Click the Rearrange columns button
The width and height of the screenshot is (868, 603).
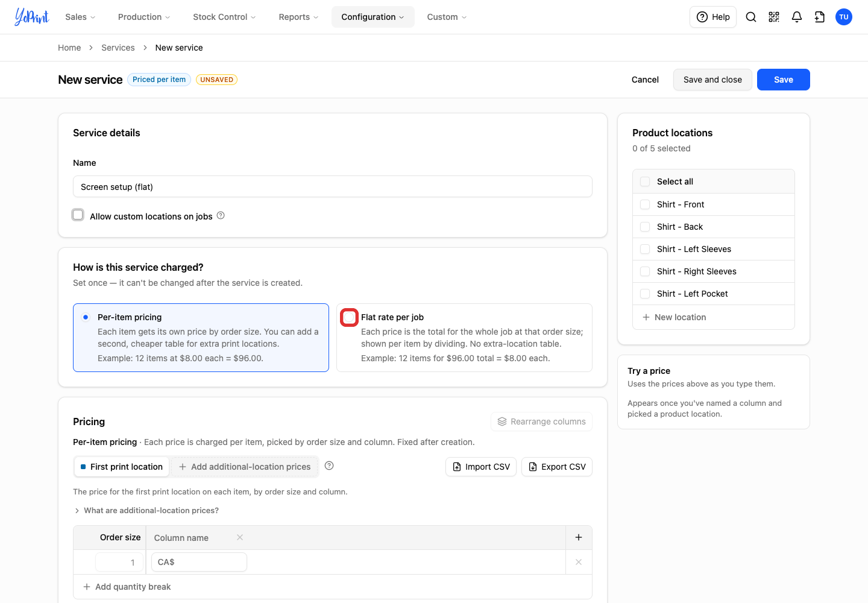pos(541,421)
